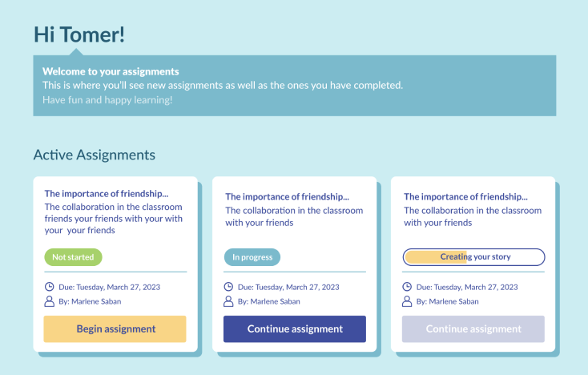The width and height of the screenshot is (588, 375).
Task: Click clock icon on In progress card
Action: point(228,287)
